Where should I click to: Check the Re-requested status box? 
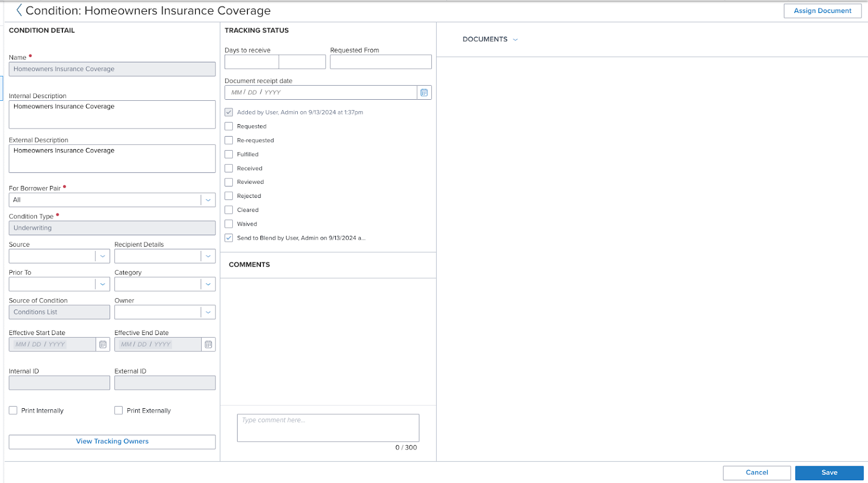tap(229, 140)
